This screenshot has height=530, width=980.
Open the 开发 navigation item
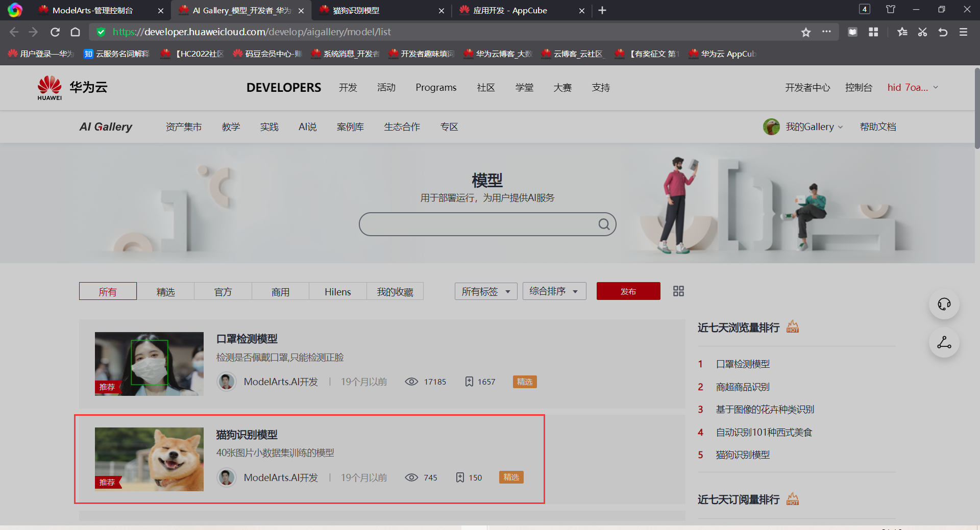(x=348, y=88)
